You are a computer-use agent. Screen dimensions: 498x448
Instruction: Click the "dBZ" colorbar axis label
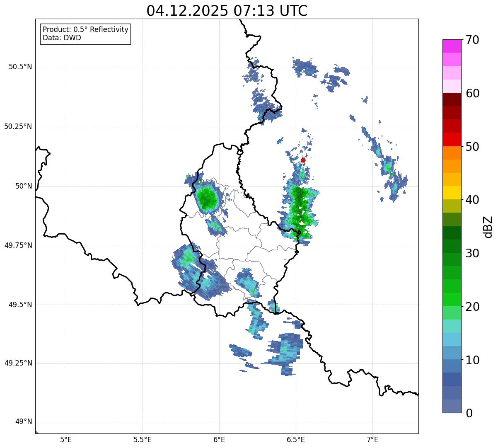pyautogui.click(x=488, y=227)
